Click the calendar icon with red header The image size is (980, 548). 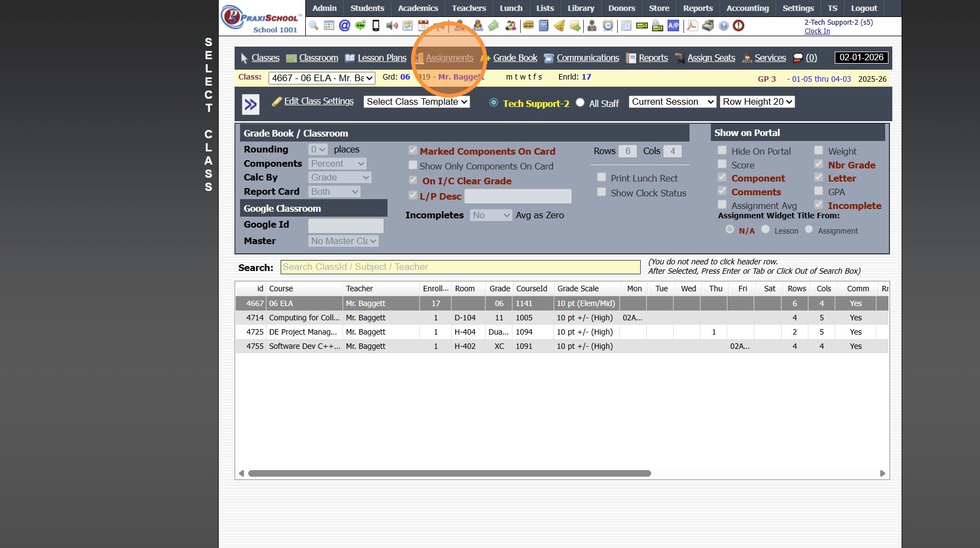click(423, 26)
